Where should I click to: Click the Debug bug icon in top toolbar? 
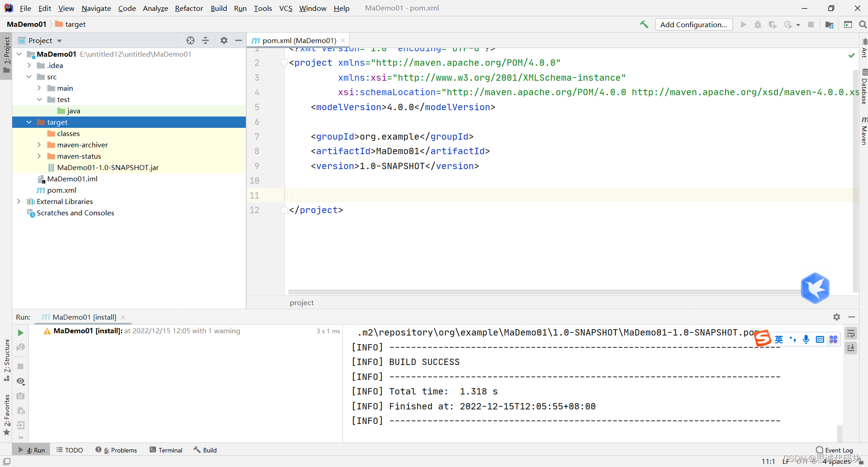[x=758, y=24]
